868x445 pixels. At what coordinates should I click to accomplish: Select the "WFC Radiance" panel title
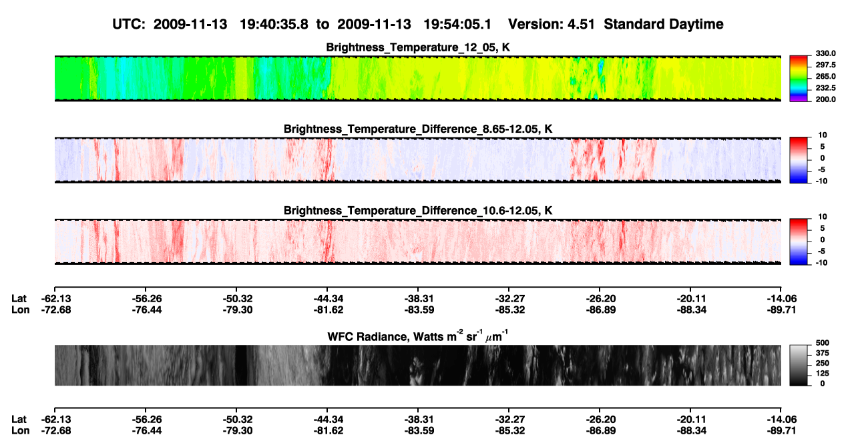coord(418,336)
